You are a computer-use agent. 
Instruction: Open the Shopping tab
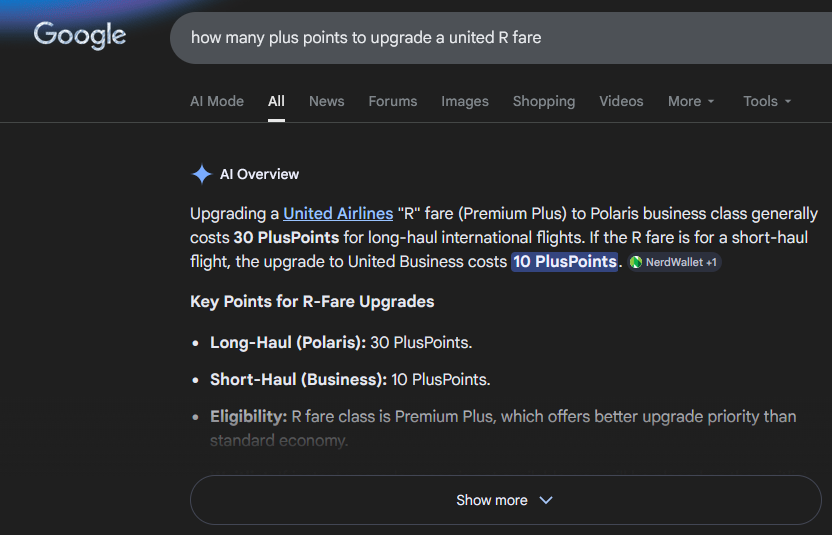(x=544, y=101)
